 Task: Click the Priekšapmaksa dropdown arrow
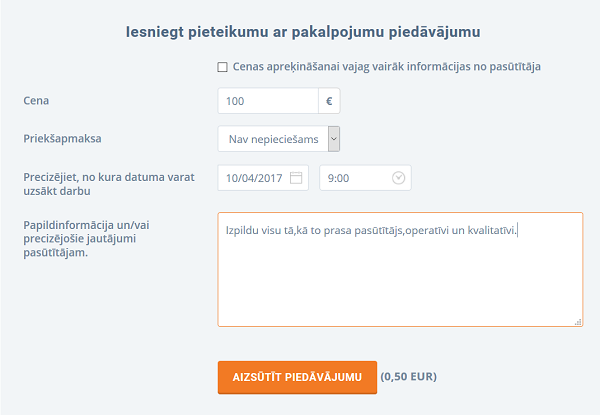point(334,139)
